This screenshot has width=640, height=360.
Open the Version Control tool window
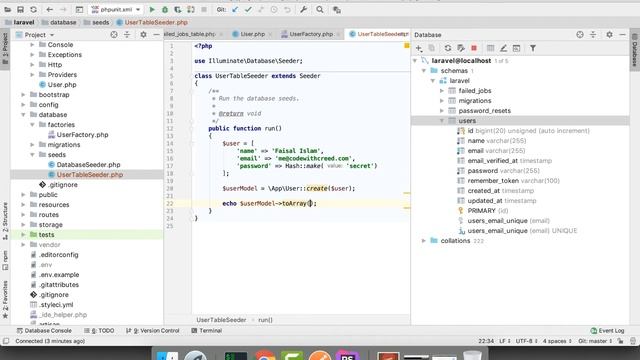point(153,331)
